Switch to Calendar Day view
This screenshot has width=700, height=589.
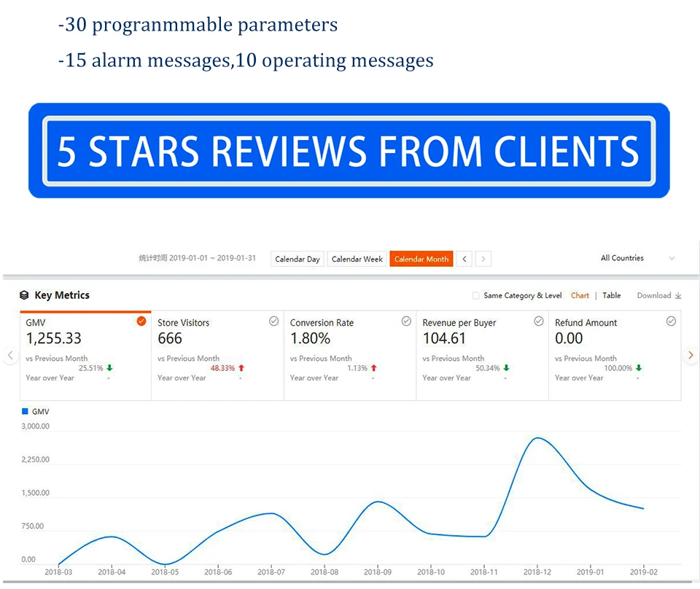pos(297,259)
